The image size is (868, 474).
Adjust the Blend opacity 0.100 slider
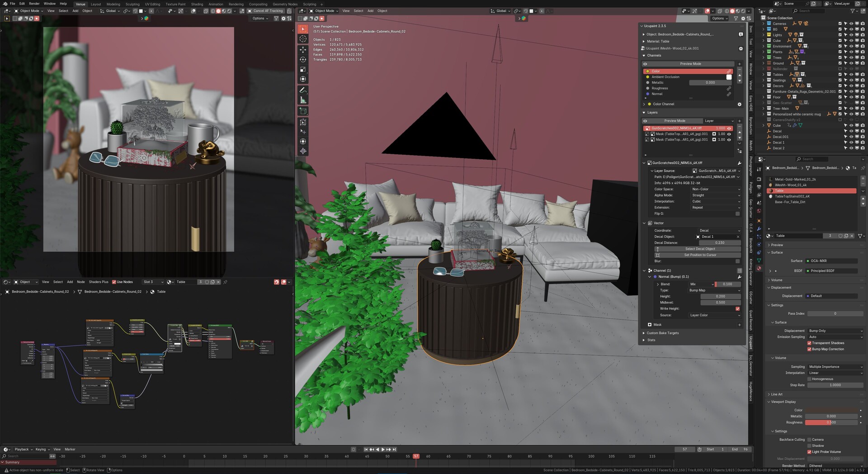coord(727,284)
